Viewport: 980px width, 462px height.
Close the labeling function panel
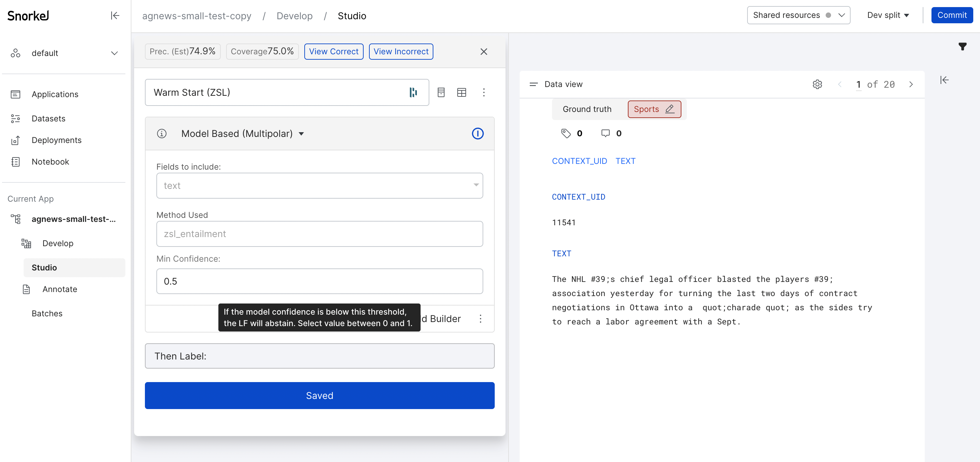coord(484,51)
